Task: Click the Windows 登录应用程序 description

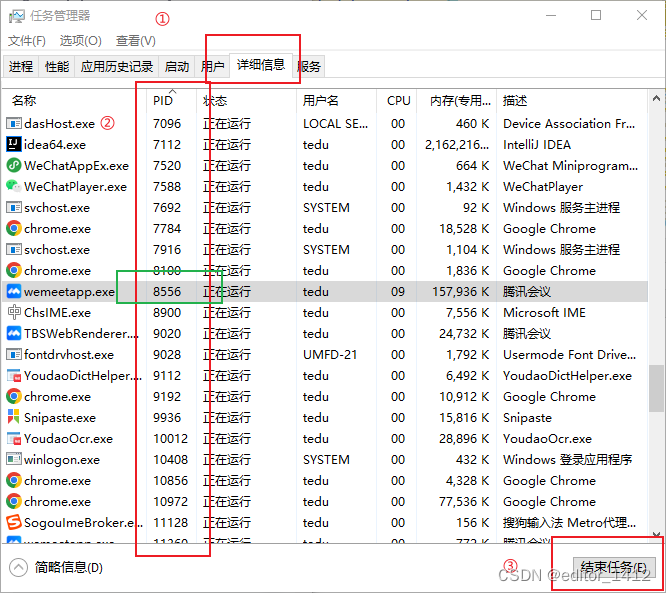Action: [567, 460]
